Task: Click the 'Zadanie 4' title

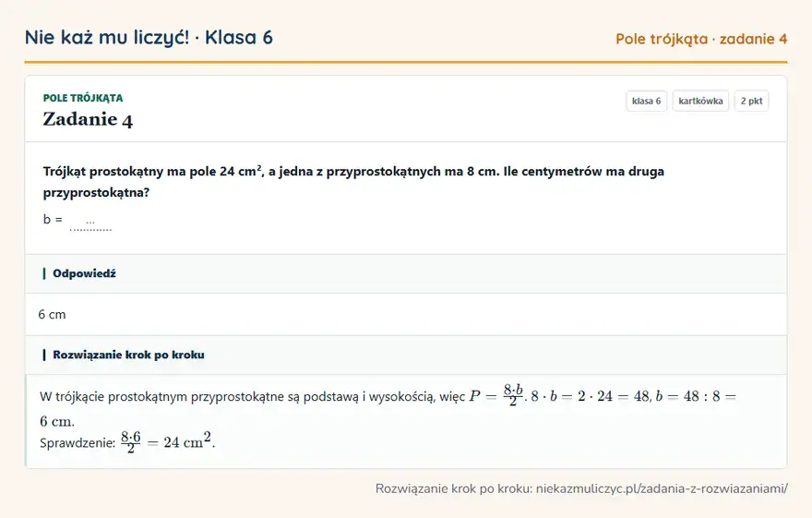Action: pyautogui.click(x=88, y=120)
